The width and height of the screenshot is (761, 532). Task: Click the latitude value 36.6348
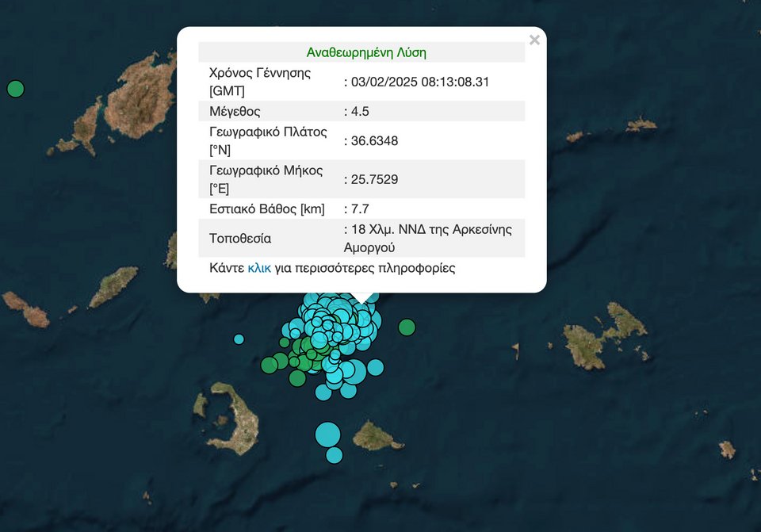[374, 140]
